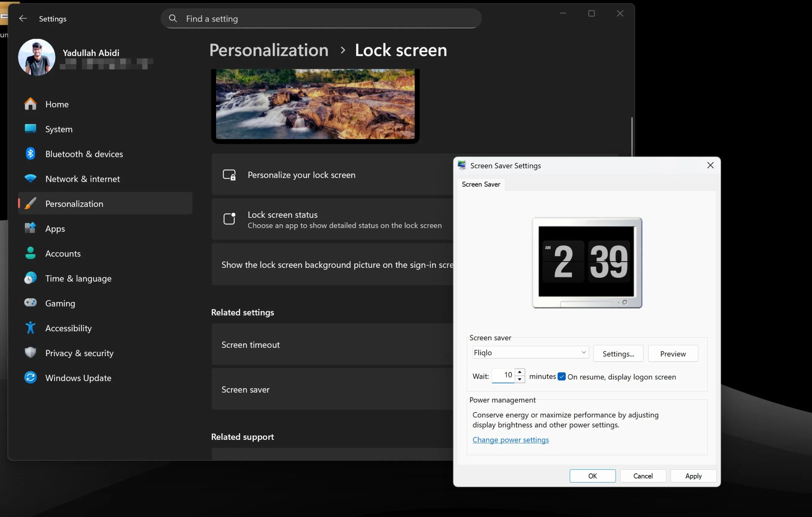The height and width of the screenshot is (517, 812).
Task: Open the Change power settings link
Action: pyautogui.click(x=510, y=440)
